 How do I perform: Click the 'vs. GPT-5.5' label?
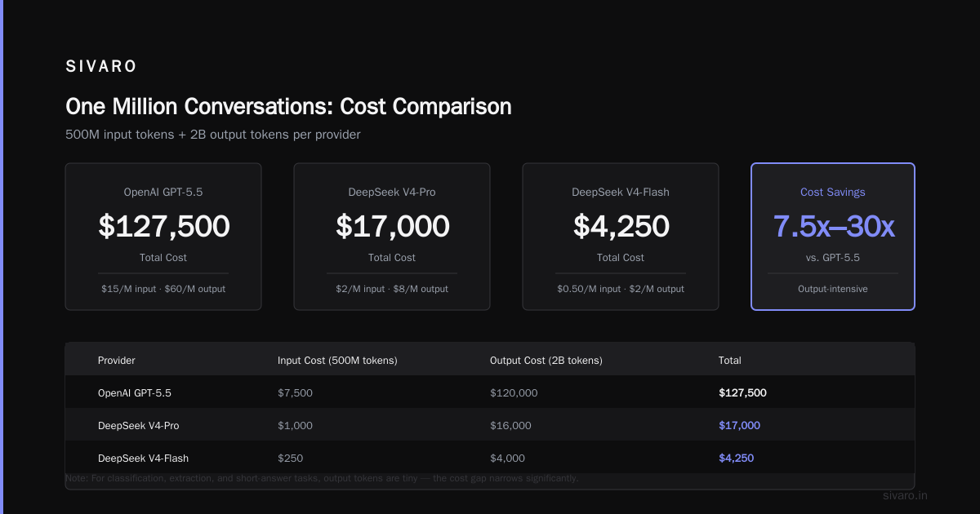(x=833, y=258)
